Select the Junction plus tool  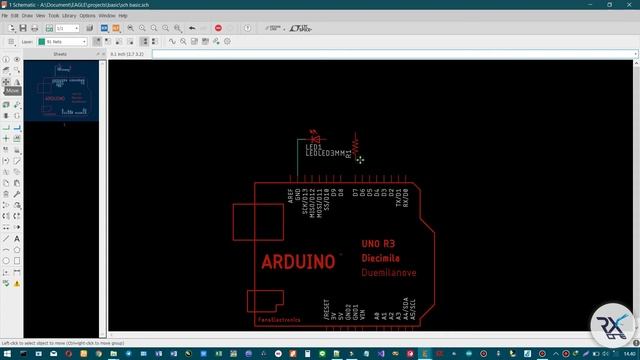pyautogui.click(x=6, y=139)
